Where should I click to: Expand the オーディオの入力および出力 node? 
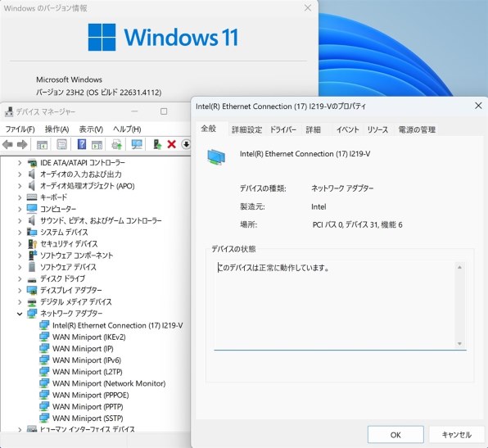point(20,174)
